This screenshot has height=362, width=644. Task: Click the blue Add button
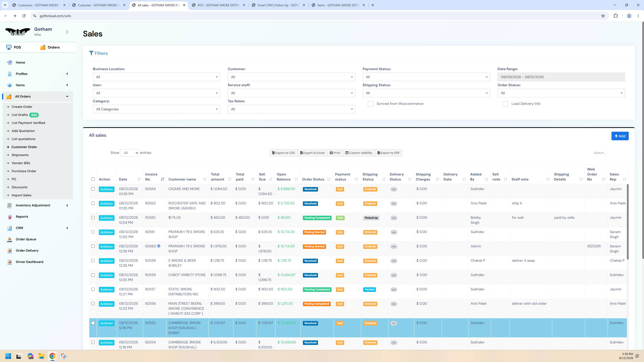click(620, 136)
